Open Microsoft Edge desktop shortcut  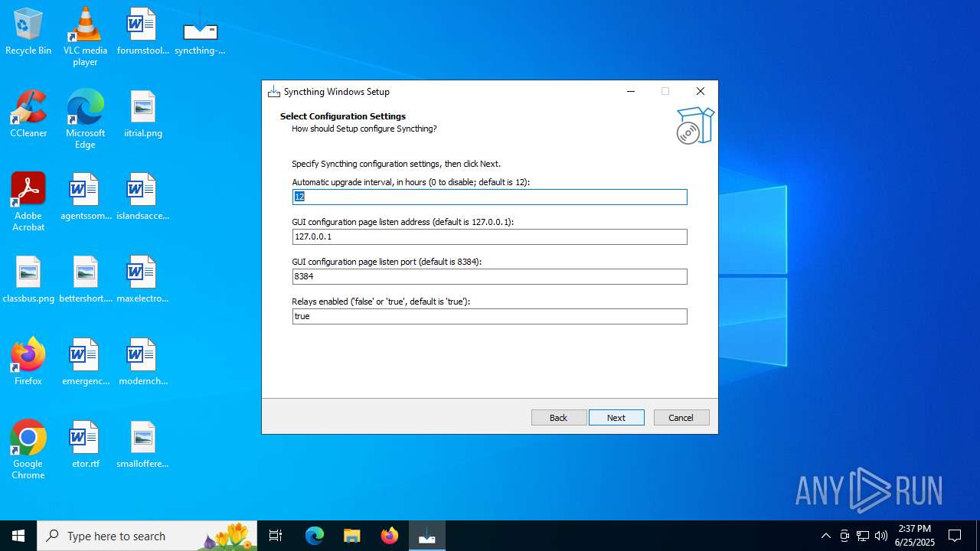point(85,119)
